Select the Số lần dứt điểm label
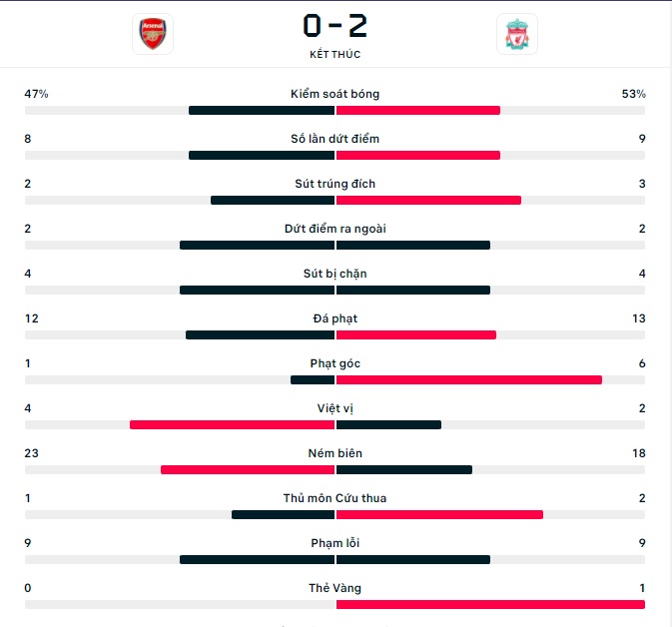Screen dimensions: 672x627 [336, 139]
